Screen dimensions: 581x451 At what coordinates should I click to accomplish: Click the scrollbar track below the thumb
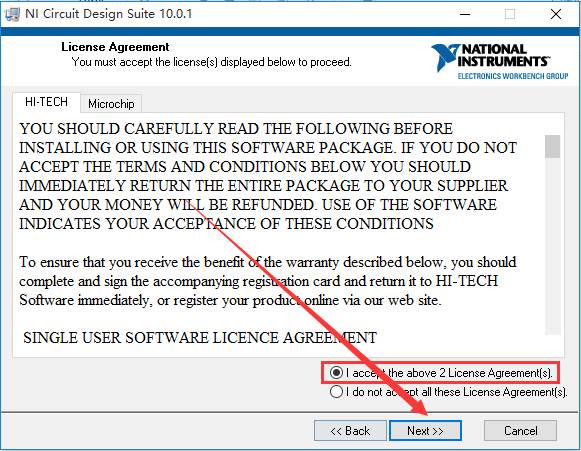[552, 246]
